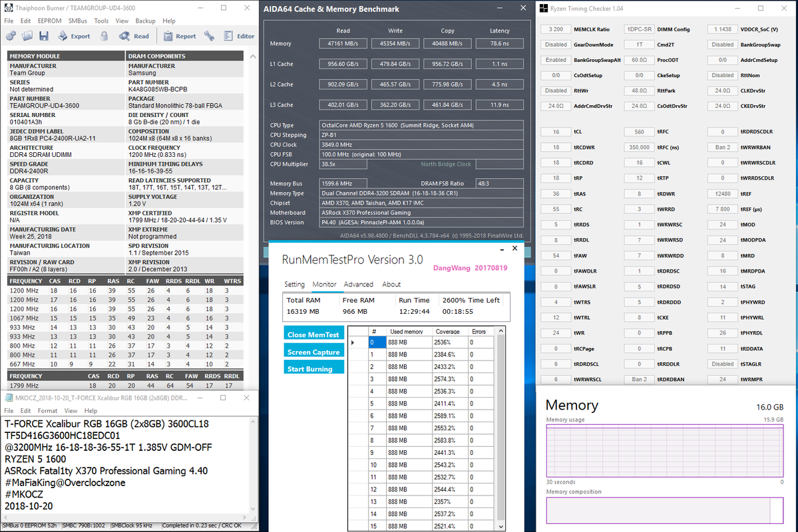Click Export in Thaiphoon Burner toolbar
Viewport: 798px width, 532px height.
coord(74,36)
